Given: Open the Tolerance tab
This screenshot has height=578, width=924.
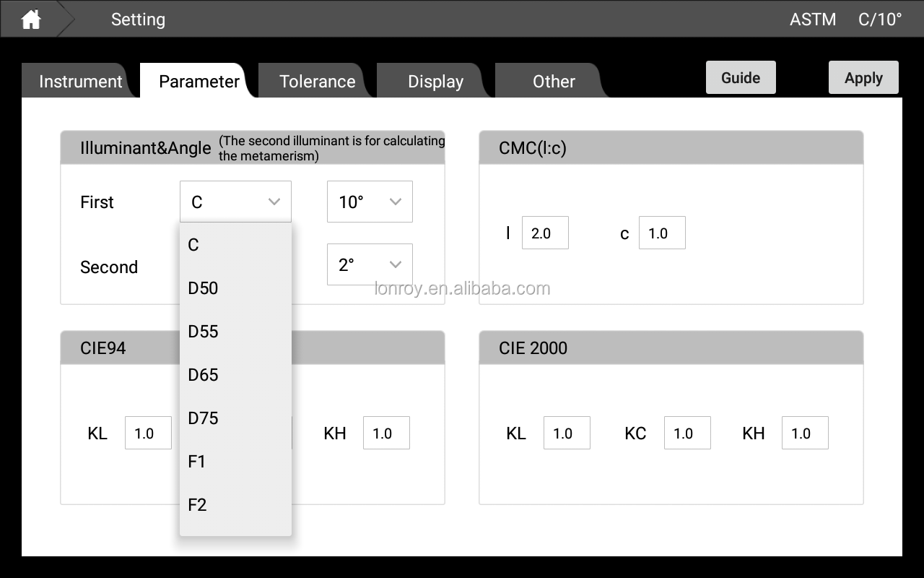Looking at the screenshot, I should coord(315,81).
